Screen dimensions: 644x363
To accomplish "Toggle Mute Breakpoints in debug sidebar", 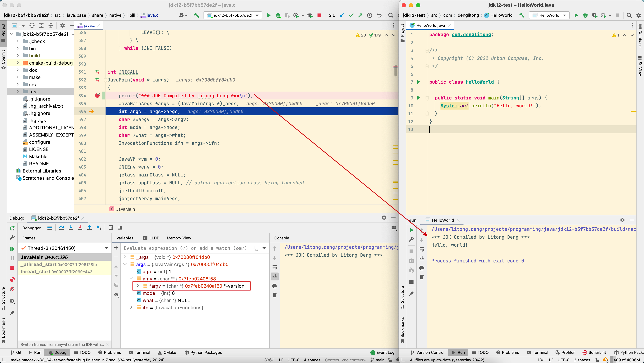I will (12, 289).
